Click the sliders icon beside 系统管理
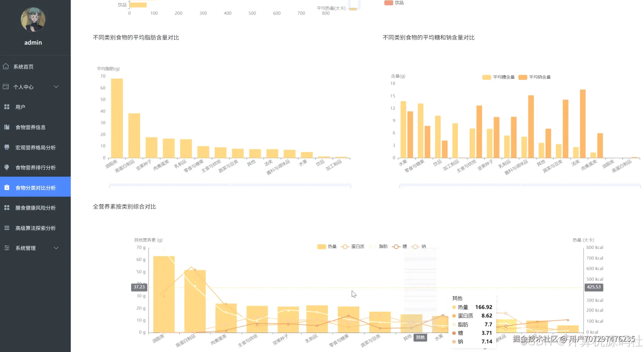644x352 pixels. [x=7, y=248]
